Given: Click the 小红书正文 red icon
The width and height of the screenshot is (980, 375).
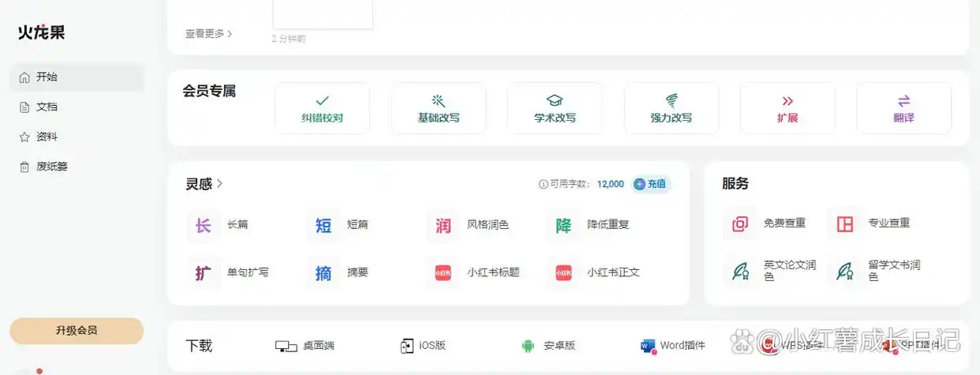Looking at the screenshot, I should pyautogui.click(x=563, y=273).
